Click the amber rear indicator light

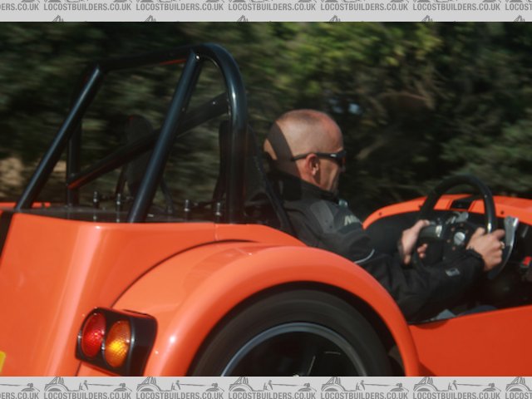tap(117, 343)
